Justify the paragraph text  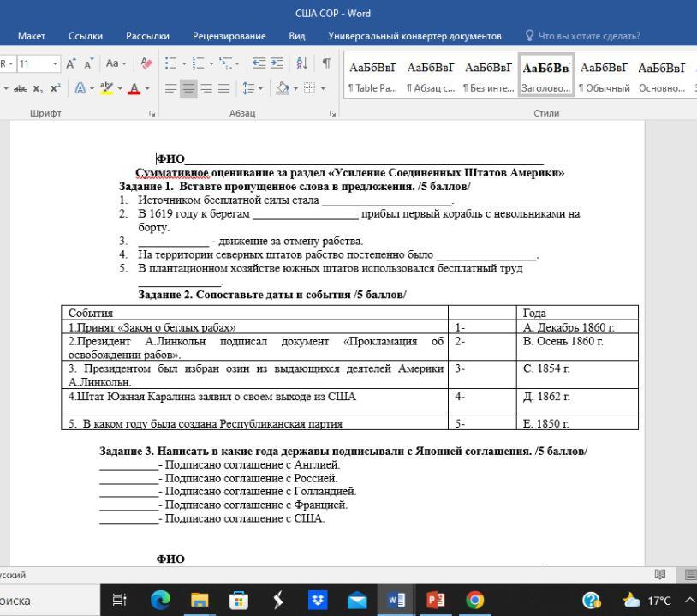[x=223, y=88]
